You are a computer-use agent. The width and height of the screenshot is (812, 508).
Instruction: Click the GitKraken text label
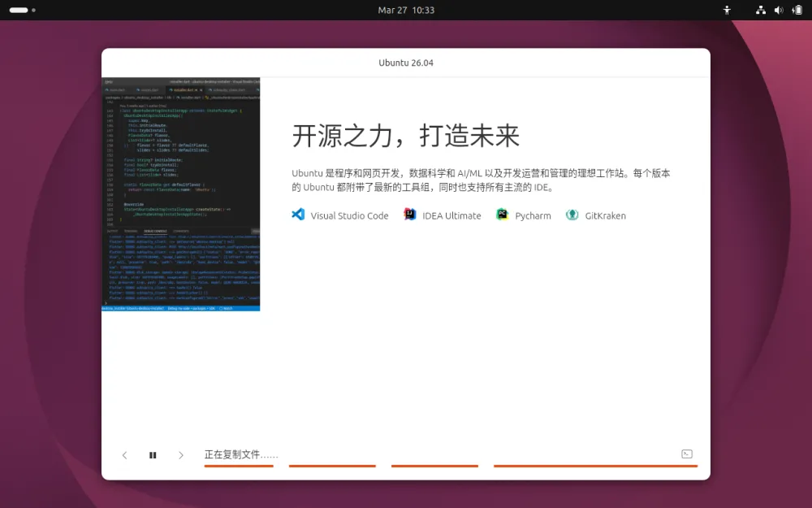[x=606, y=215]
